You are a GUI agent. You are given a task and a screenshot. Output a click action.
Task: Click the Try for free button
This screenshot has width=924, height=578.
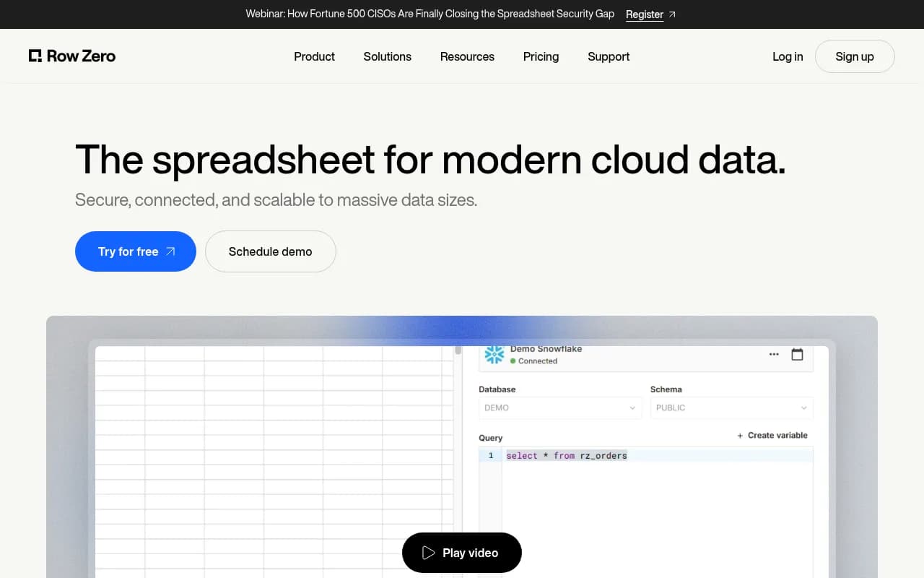(x=136, y=251)
